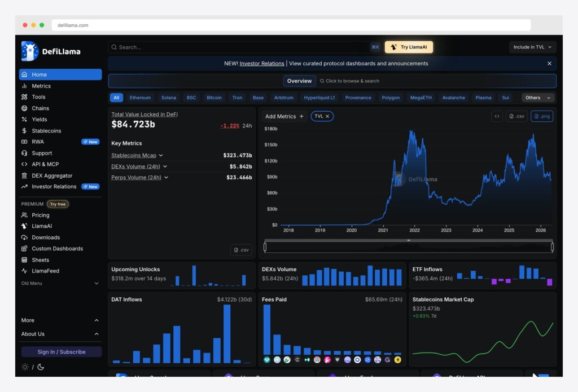Download key metrics .csv
This screenshot has height=392, width=578.
pyautogui.click(x=242, y=250)
